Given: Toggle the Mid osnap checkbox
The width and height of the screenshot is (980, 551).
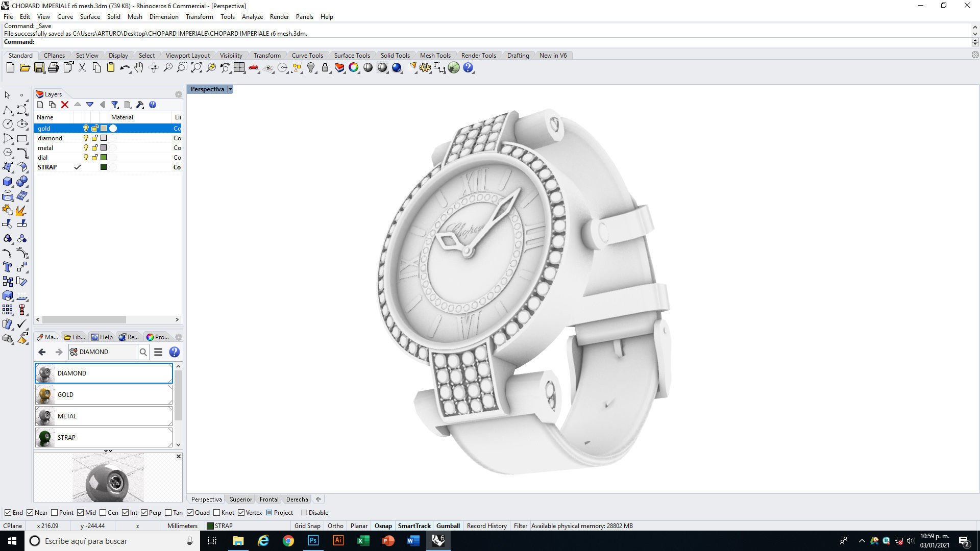Looking at the screenshot, I should click(81, 513).
